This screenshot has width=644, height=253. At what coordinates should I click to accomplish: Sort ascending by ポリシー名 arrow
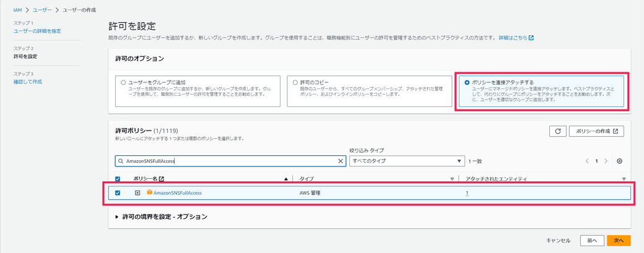coord(286,179)
